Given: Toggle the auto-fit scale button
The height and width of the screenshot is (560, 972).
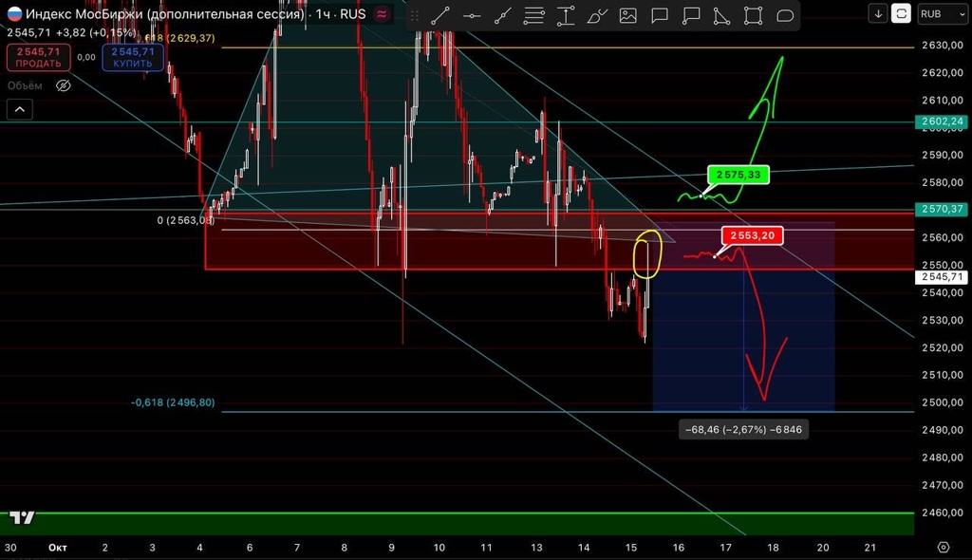Looking at the screenshot, I should [x=901, y=13].
